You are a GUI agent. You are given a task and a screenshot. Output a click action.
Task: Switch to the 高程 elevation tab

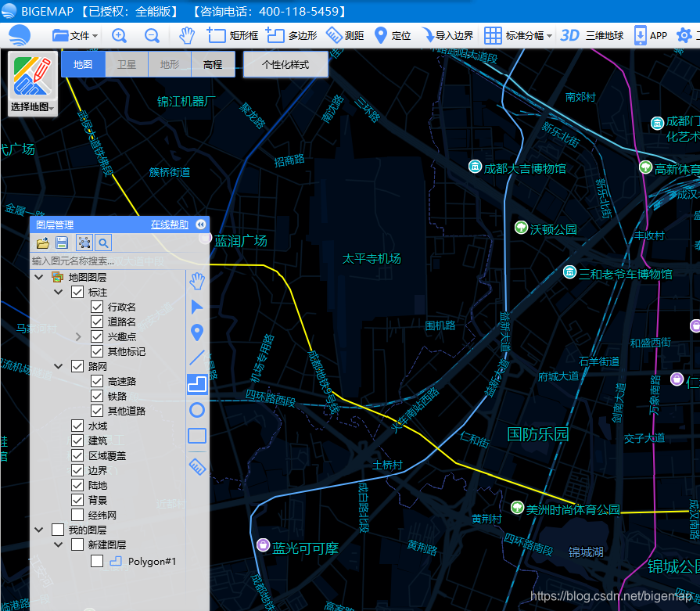pos(213,64)
